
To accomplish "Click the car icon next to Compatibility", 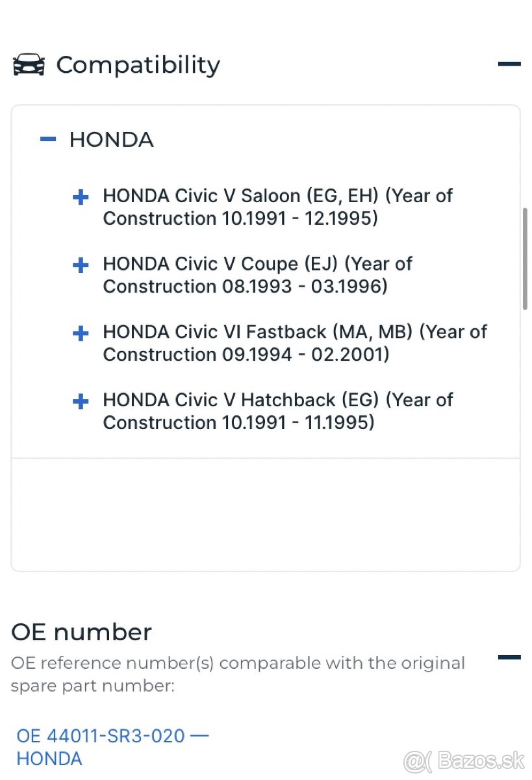I will (29, 64).
